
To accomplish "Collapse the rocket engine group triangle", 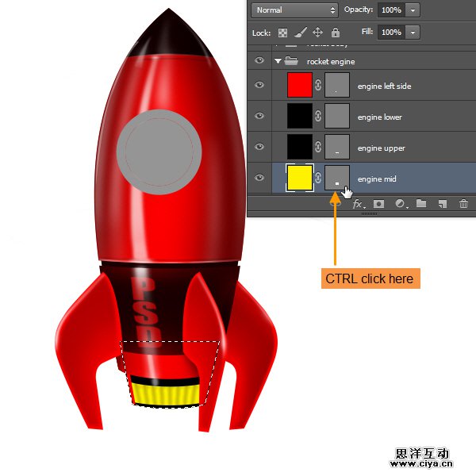I will [278, 61].
